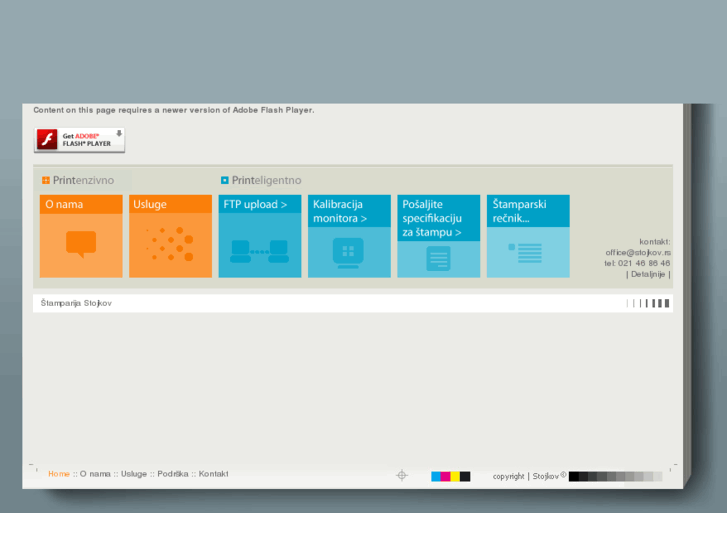Screen dimensions: 727x545
Task: Open Podrška in footer menu
Action: pos(173,474)
